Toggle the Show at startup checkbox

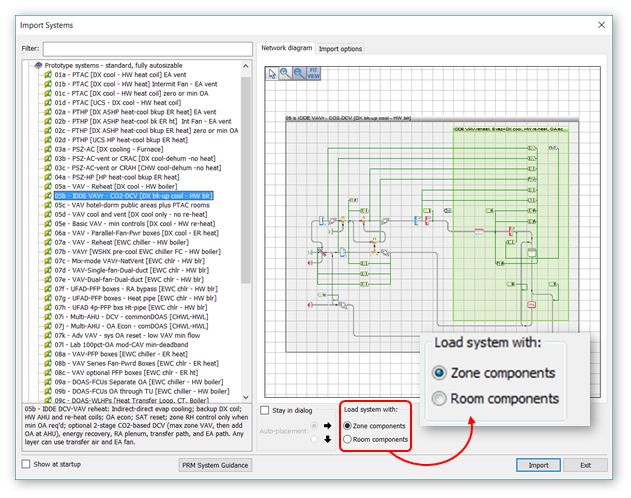(x=26, y=464)
